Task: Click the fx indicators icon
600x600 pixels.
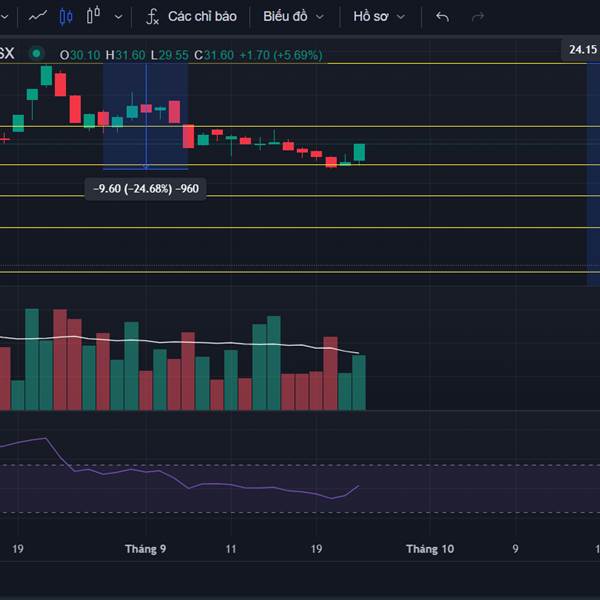Action: 153,17
